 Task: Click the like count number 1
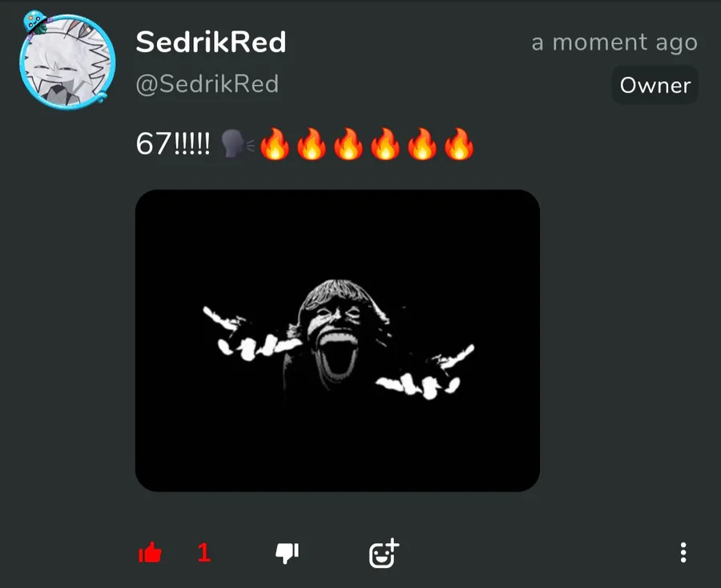point(204,553)
